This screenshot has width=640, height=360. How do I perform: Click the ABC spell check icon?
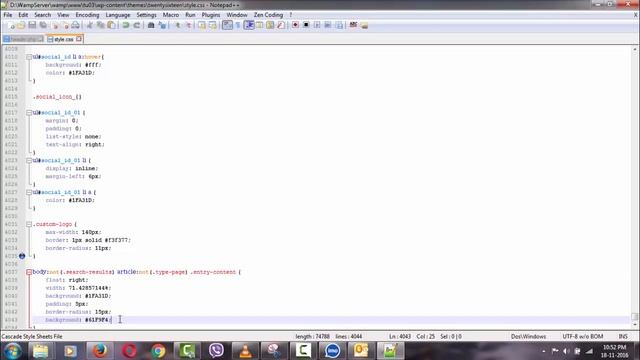coord(353,25)
